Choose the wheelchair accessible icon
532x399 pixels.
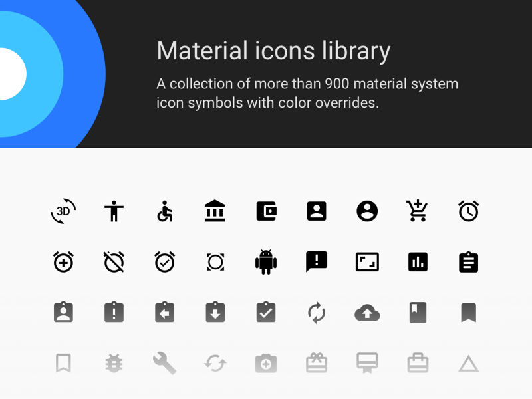164,211
